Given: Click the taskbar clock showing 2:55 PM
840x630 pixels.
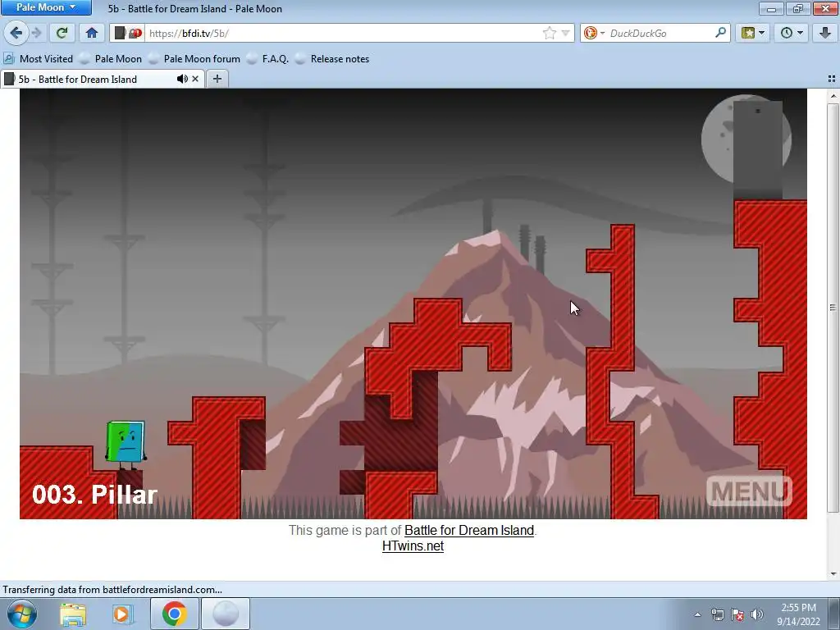Looking at the screenshot, I should [x=798, y=614].
